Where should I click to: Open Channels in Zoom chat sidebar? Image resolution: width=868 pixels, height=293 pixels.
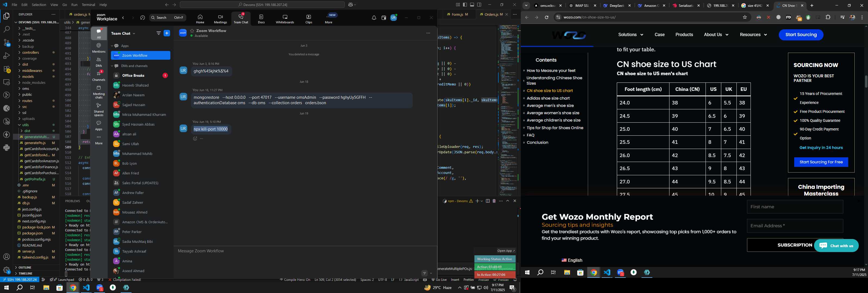pos(99,76)
